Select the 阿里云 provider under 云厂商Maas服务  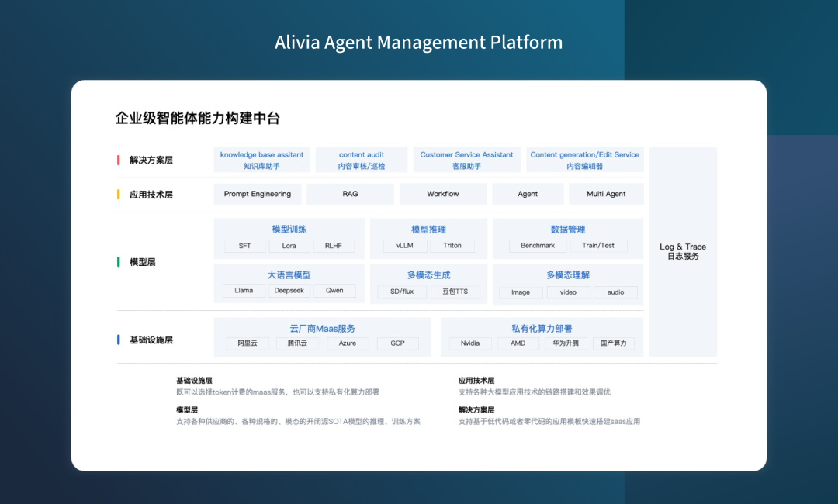click(x=248, y=343)
